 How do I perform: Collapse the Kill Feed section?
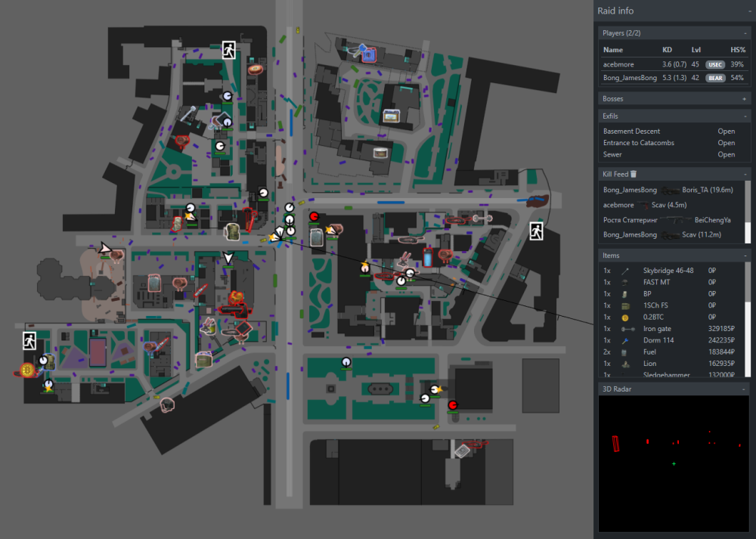point(745,174)
